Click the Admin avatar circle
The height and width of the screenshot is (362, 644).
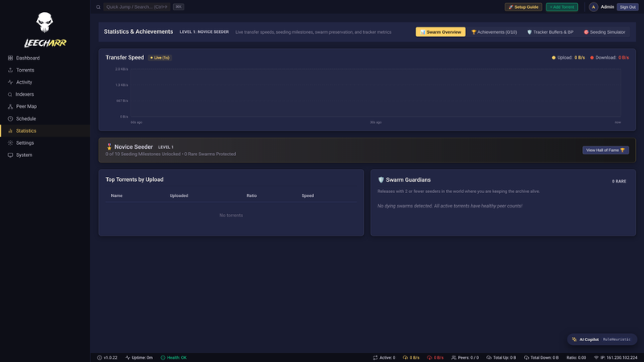[x=593, y=7]
